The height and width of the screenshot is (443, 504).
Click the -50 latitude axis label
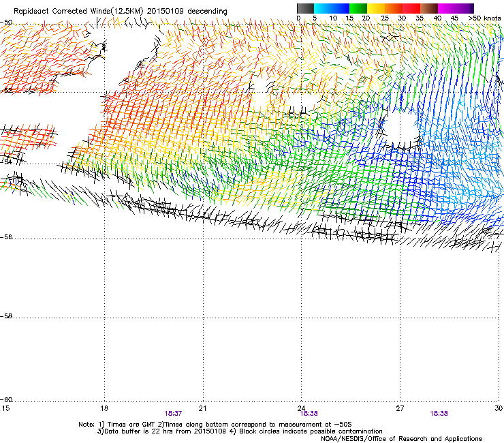[x=6, y=22]
